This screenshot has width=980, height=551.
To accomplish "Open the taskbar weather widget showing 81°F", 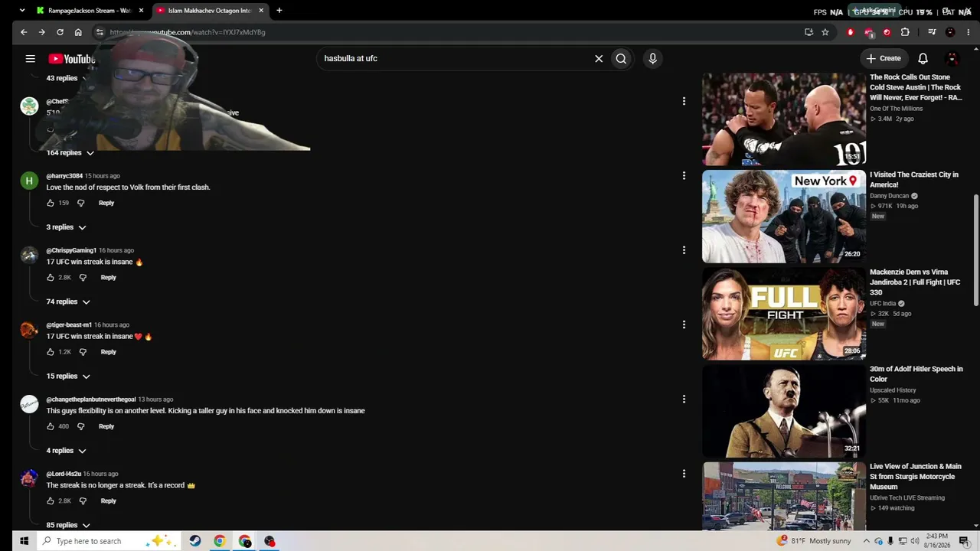I will 813,541.
